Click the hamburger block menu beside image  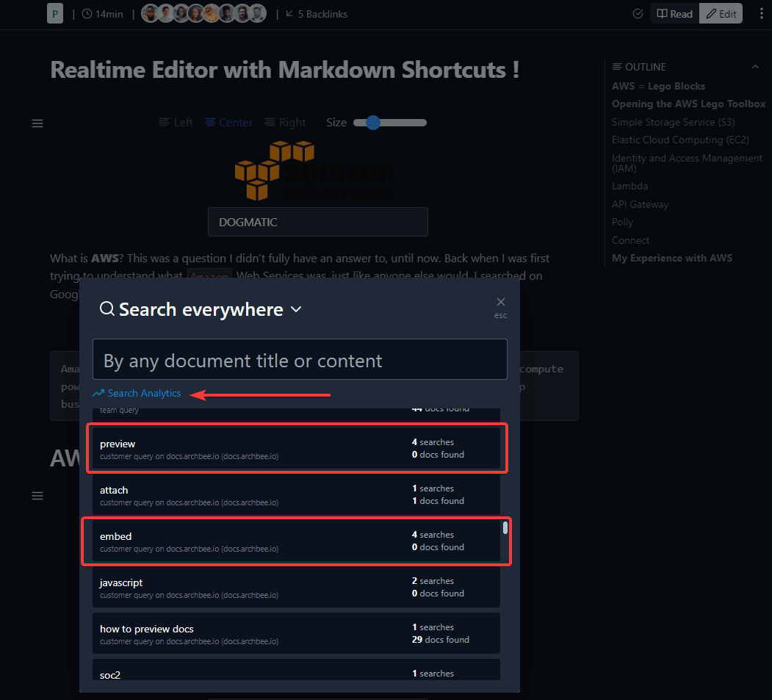coord(37,123)
